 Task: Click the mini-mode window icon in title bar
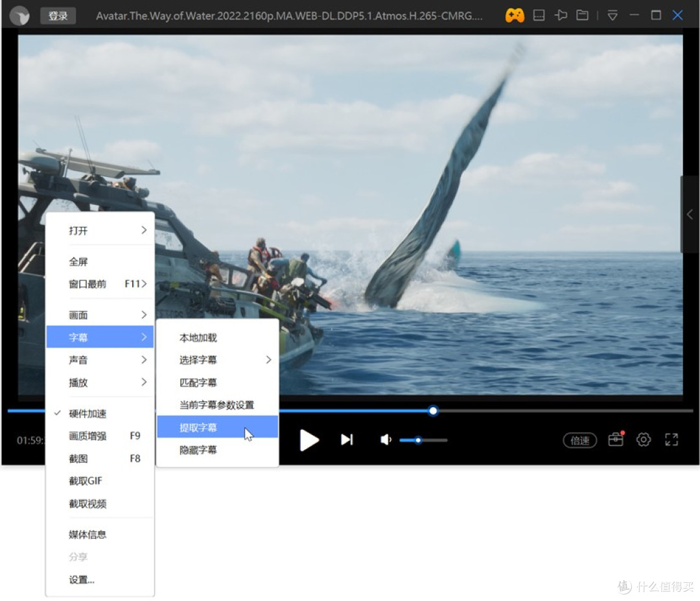pos(539,16)
